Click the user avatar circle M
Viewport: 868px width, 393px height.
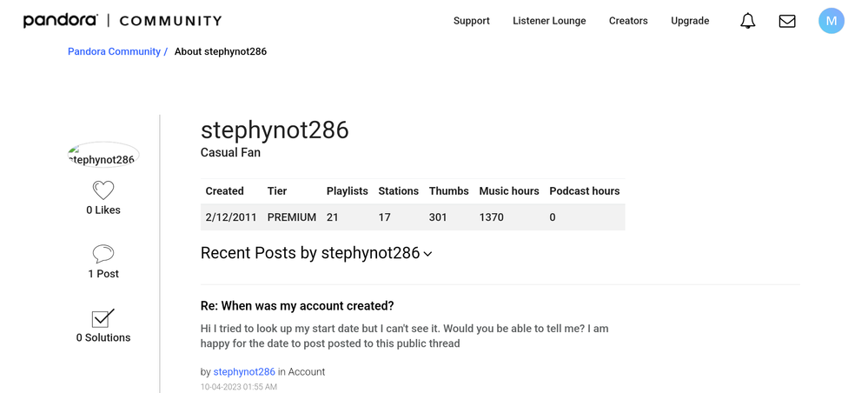[832, 21]
